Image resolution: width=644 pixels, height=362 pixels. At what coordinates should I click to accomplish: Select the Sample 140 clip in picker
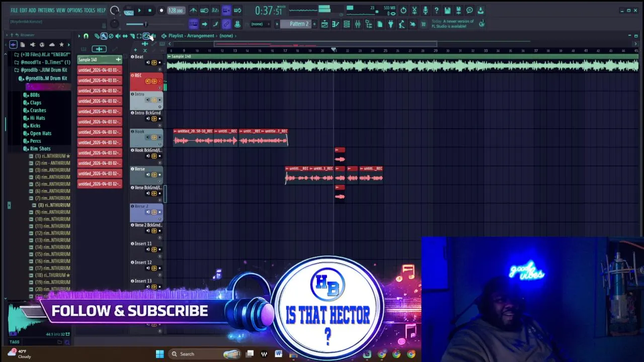pos(100,60)
